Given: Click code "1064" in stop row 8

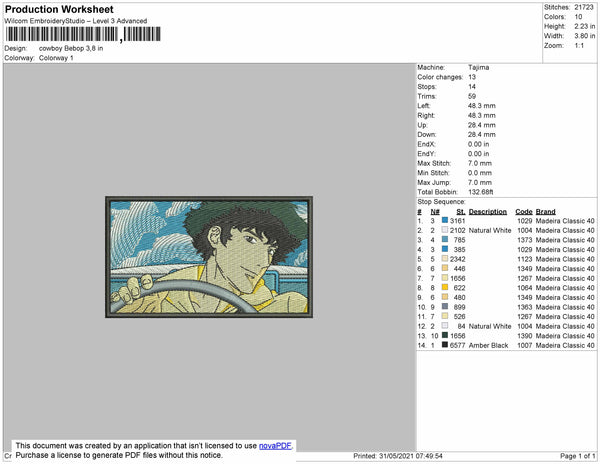Looking at the screenshot, I should tap(525, 288).
